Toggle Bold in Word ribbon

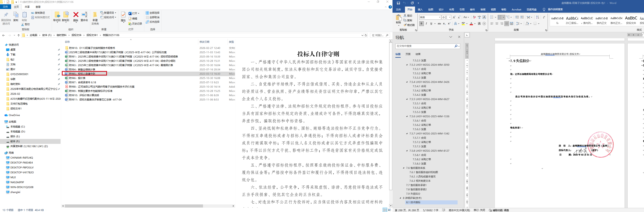point(422,24)
